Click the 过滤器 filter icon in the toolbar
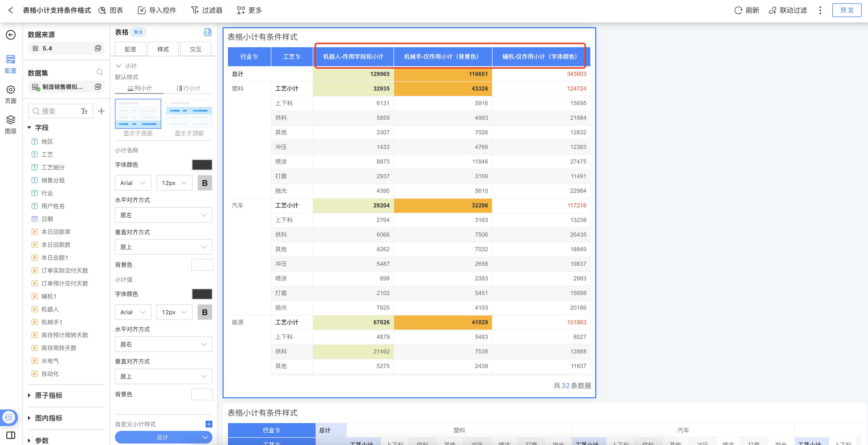 (195, 10)
